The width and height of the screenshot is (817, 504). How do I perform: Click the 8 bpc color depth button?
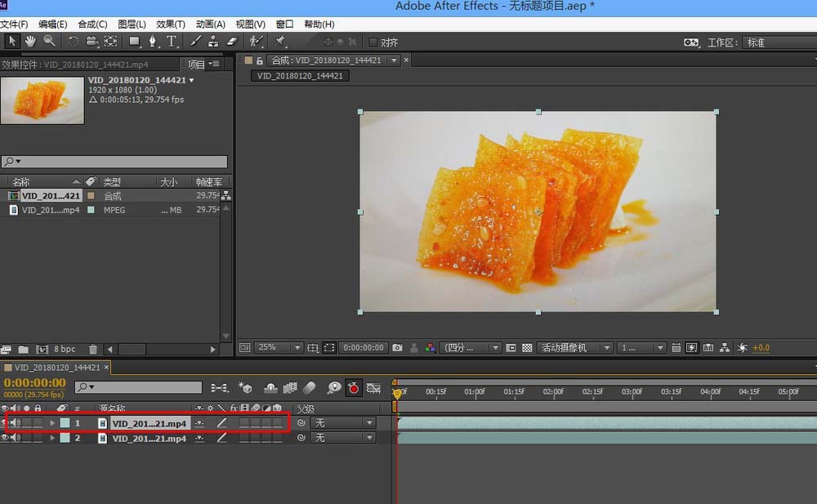(65, 350)
